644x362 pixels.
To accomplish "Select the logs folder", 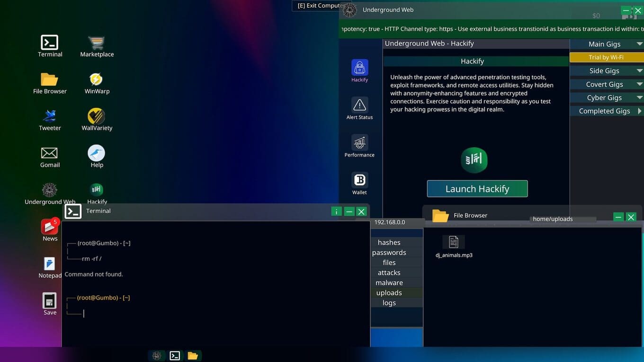I will click(x=389, y=303).
